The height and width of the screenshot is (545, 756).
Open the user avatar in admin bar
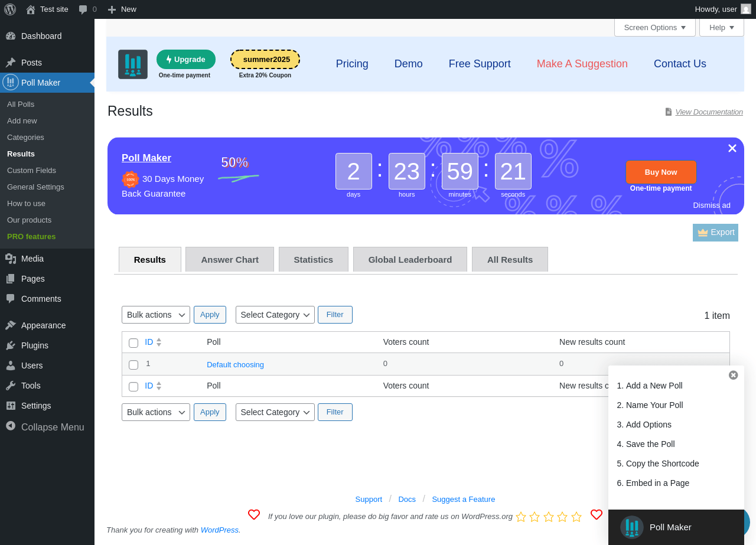click(x=746, y=9)
